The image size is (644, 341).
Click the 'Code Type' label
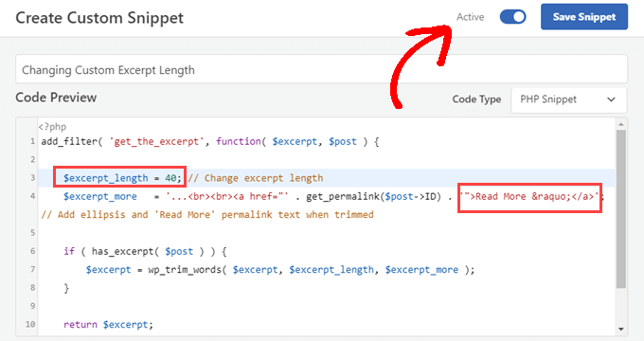(x=476, y=99)
